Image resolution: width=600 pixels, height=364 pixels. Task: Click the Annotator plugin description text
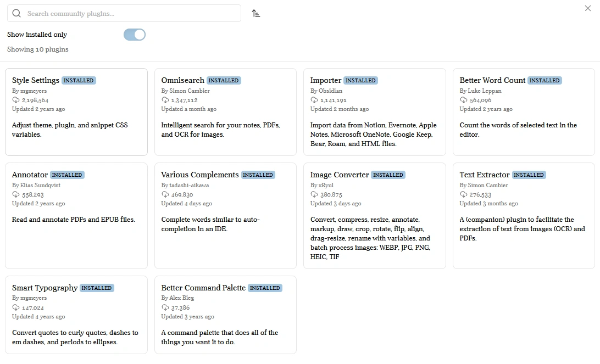pos(73,220)
